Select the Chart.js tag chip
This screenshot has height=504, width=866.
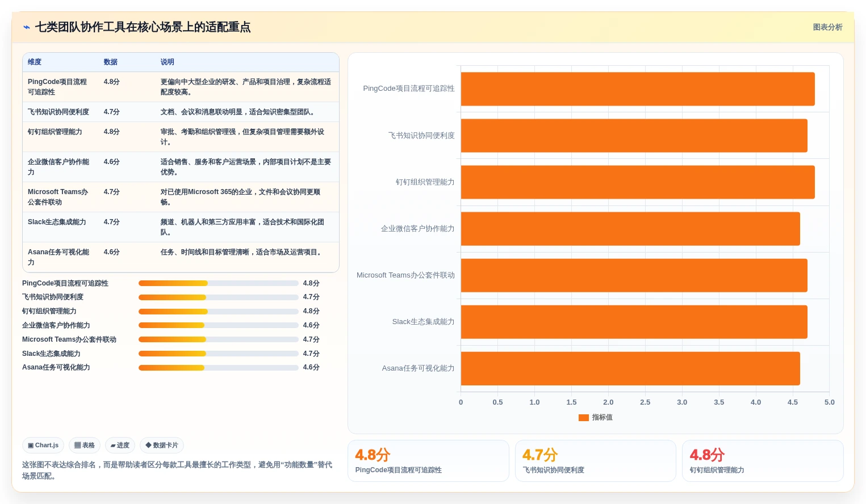click(x=43, y=446)
